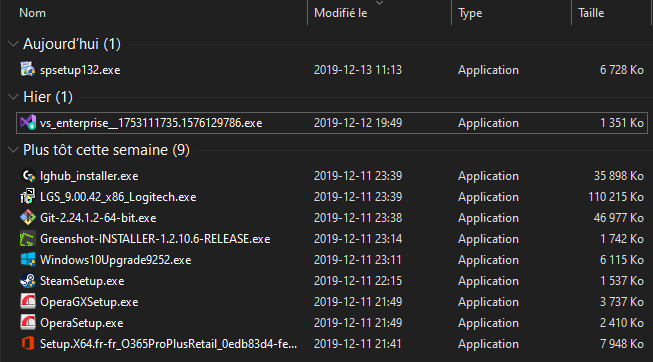653x362 pixels.
Task: Select file LGS_9.00.42_x86_Logitech.exe
Action: point(118,197)
